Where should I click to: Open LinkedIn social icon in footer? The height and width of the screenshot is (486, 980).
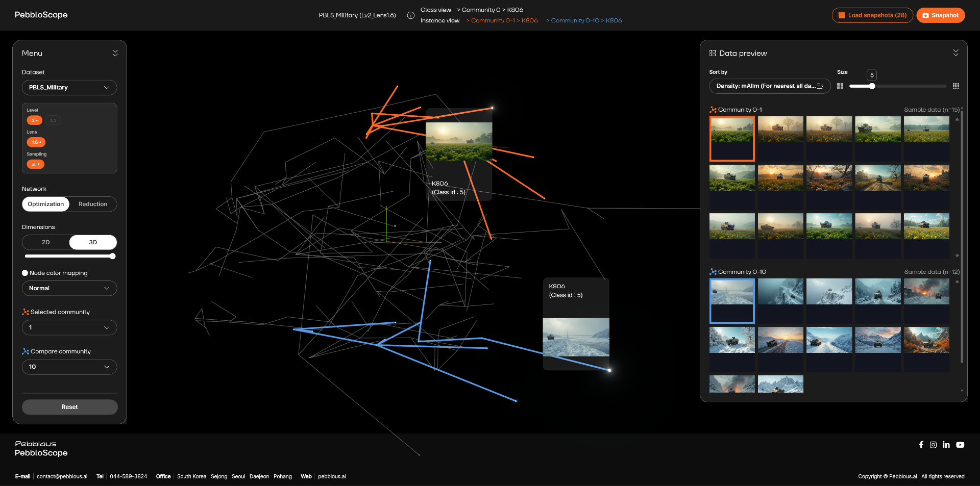pyautogui.click(x=946, y=445)
